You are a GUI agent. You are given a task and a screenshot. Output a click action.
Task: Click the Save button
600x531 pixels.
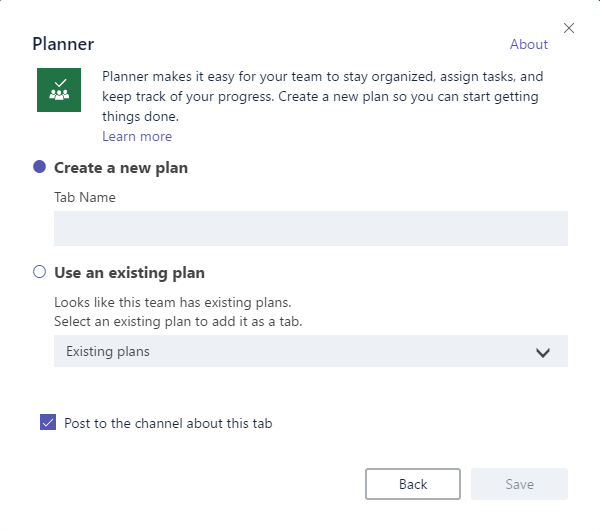[519, 484]
